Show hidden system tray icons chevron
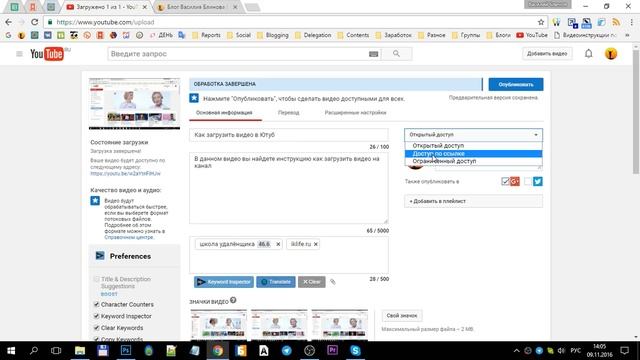 516,351
